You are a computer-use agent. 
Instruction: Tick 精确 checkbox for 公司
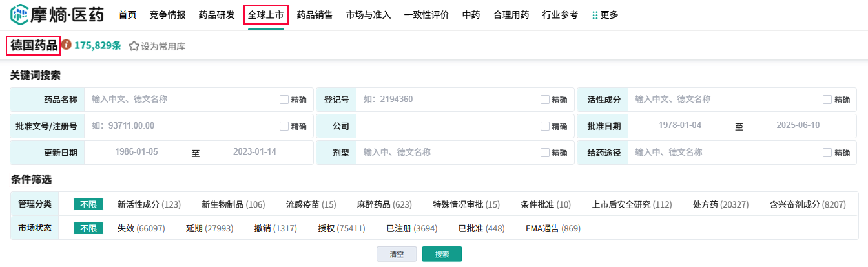point(545,126)
